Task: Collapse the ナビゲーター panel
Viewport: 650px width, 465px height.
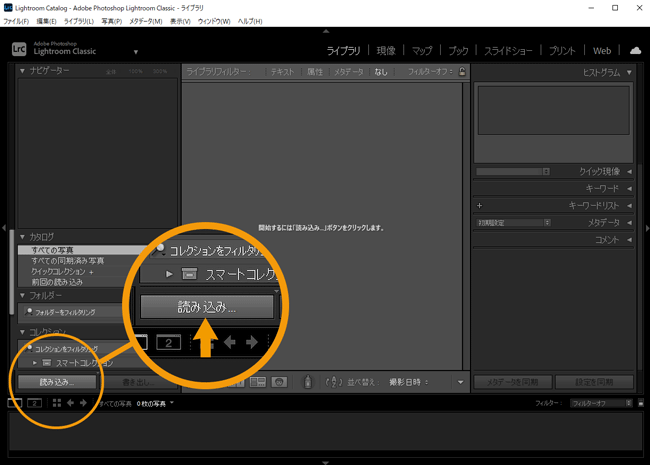Action: [22, 71]
